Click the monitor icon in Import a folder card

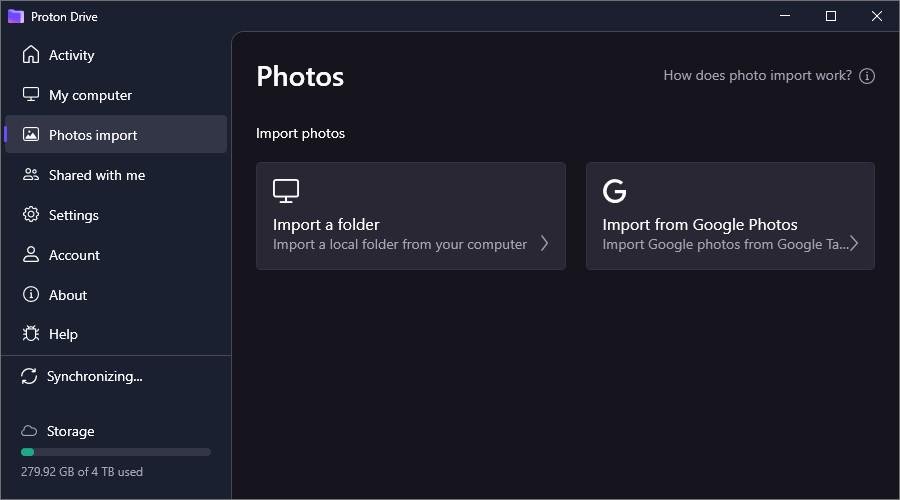(286, 190)
